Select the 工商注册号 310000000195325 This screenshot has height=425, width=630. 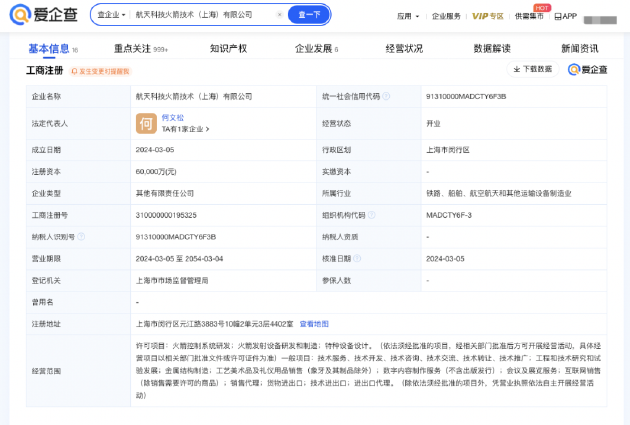click(166, 215)
